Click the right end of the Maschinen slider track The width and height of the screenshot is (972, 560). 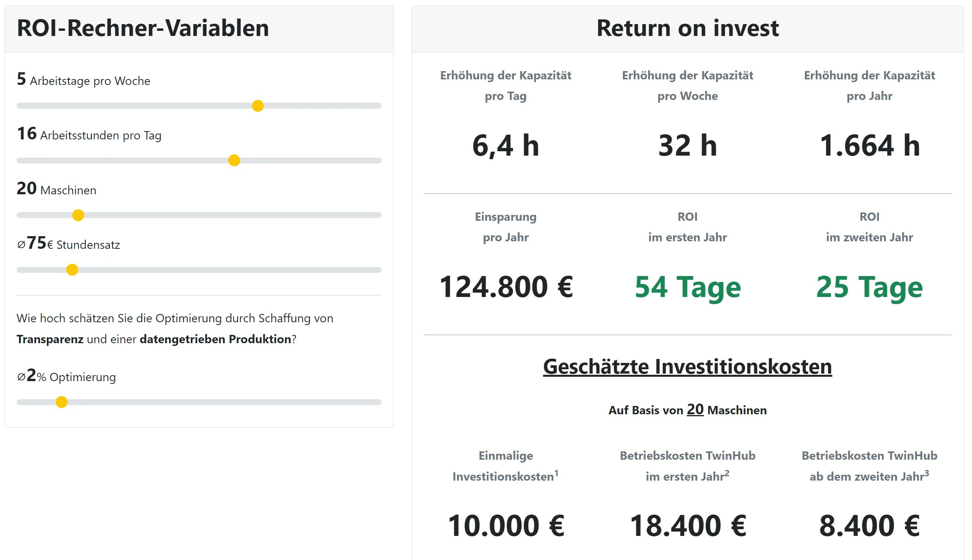(378, 215)
